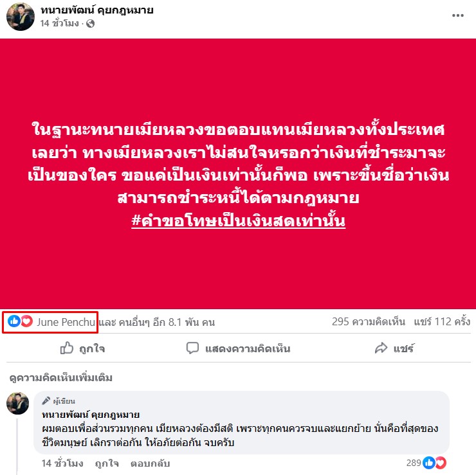The height and width of the screenshot is (475, 476).
Task: Open the แชร์ 112 ครั้ง shares count
Action: pyautogui.click(x=442, y=321)
